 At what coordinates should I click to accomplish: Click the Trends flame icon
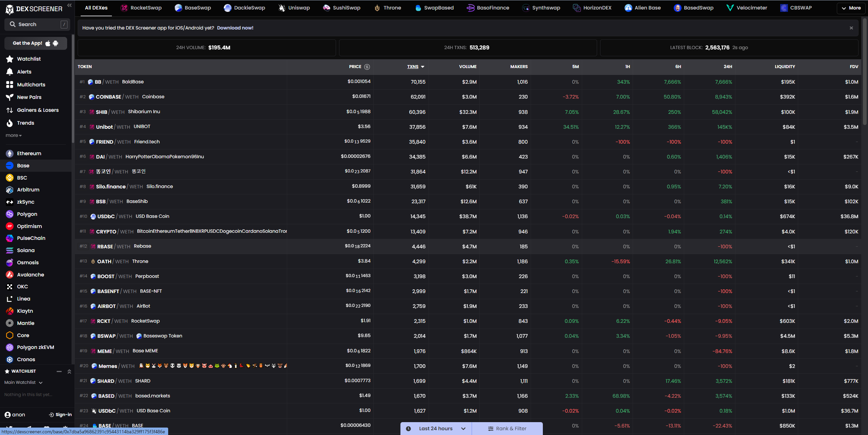(10, 123)
